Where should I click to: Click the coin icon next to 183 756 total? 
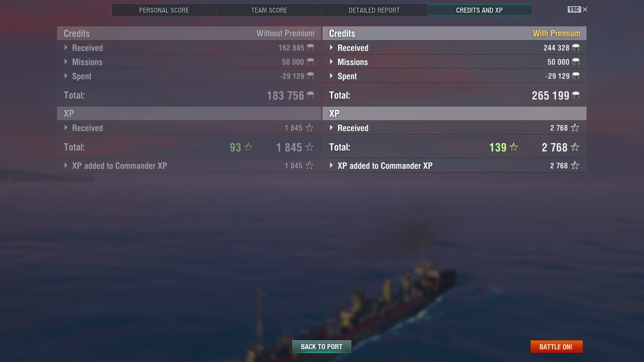(x=310, y=95)
